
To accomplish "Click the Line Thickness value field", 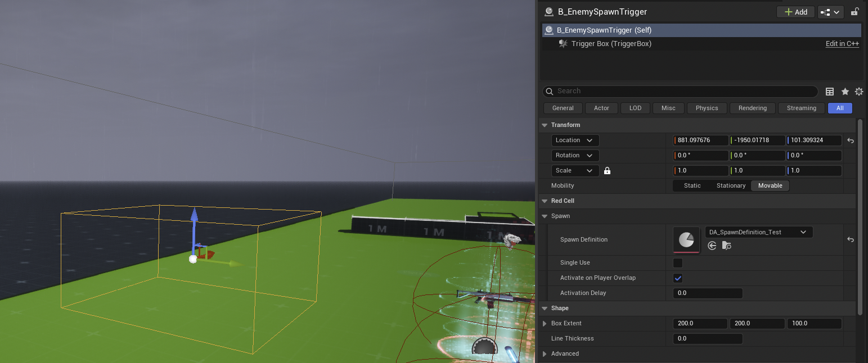I will (x=708, y=338).
